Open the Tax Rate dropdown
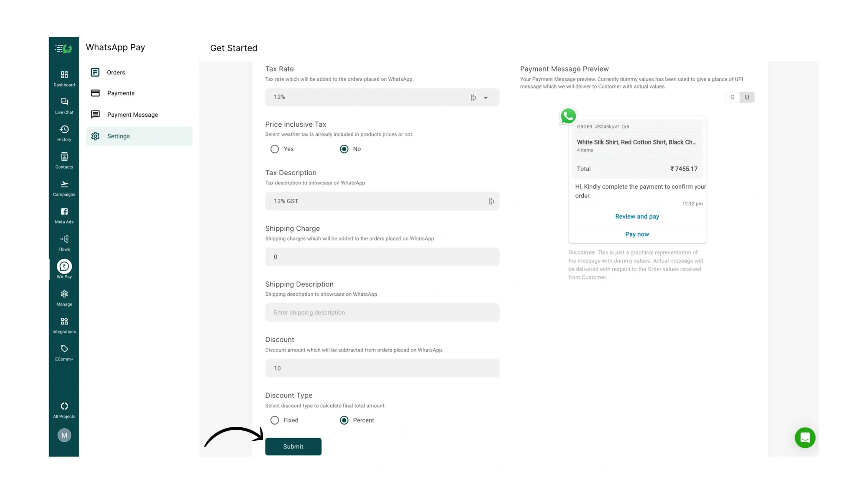Image resolution: width=868 pixels, height=488 pixels. point(486,97)
